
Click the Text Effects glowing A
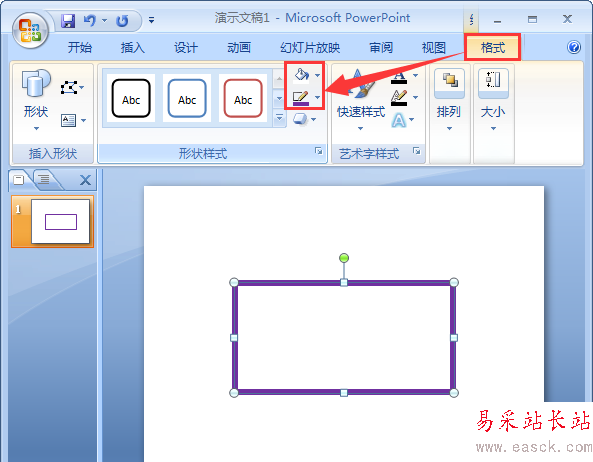399,120
